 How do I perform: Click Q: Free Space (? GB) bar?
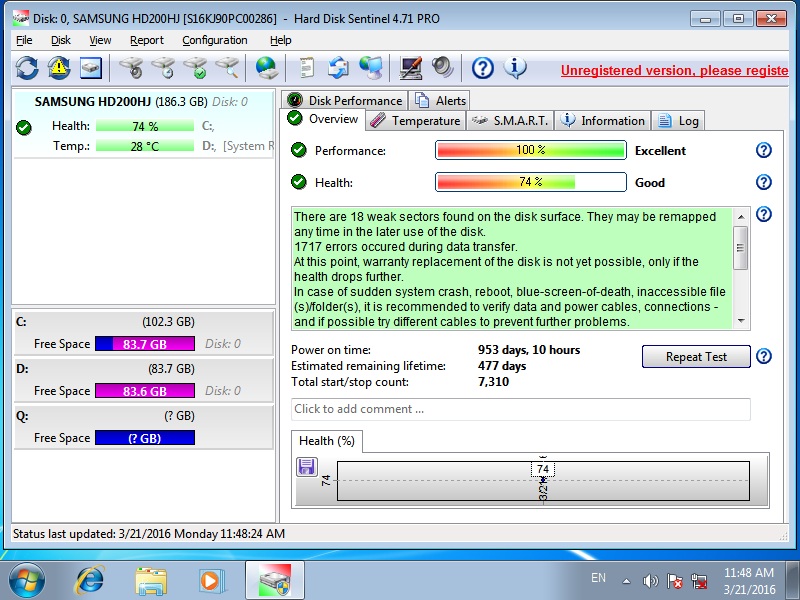point(145,438)
